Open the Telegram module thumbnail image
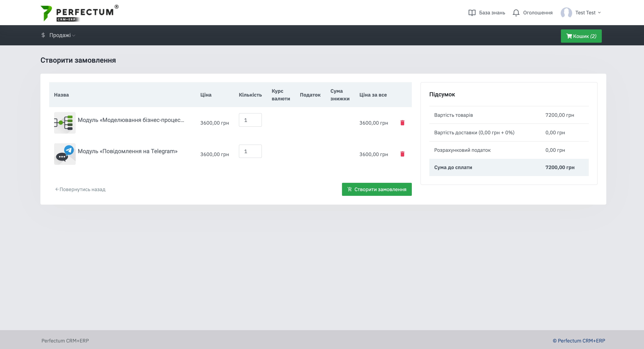 click(x=65, y=154)
